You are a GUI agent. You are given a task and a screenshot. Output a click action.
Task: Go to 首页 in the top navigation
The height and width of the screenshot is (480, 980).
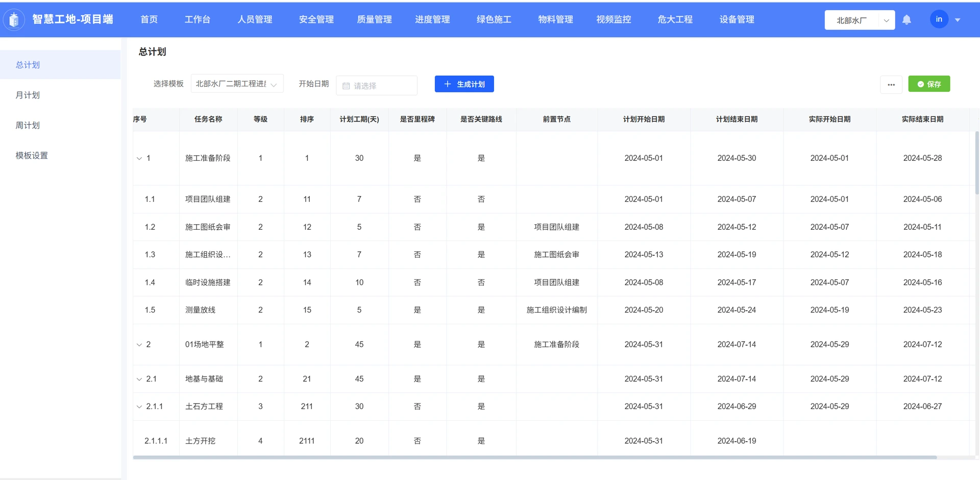point(149,19)
